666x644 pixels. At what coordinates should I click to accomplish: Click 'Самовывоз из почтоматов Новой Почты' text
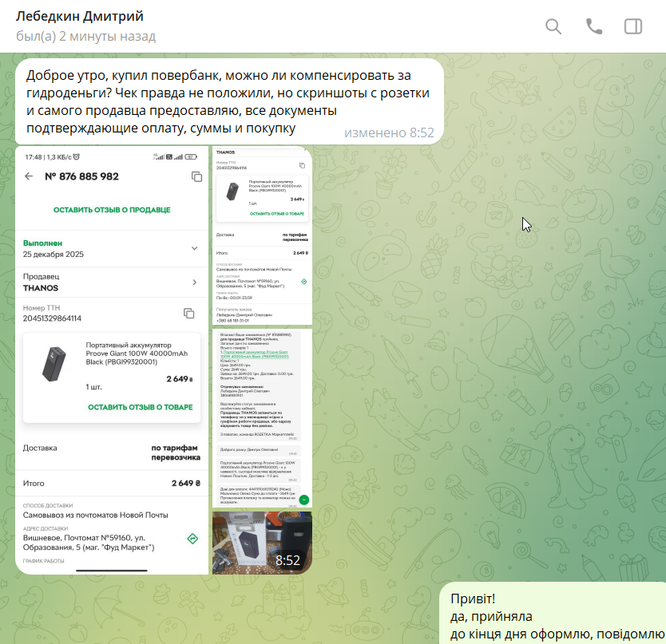[96, 515]
